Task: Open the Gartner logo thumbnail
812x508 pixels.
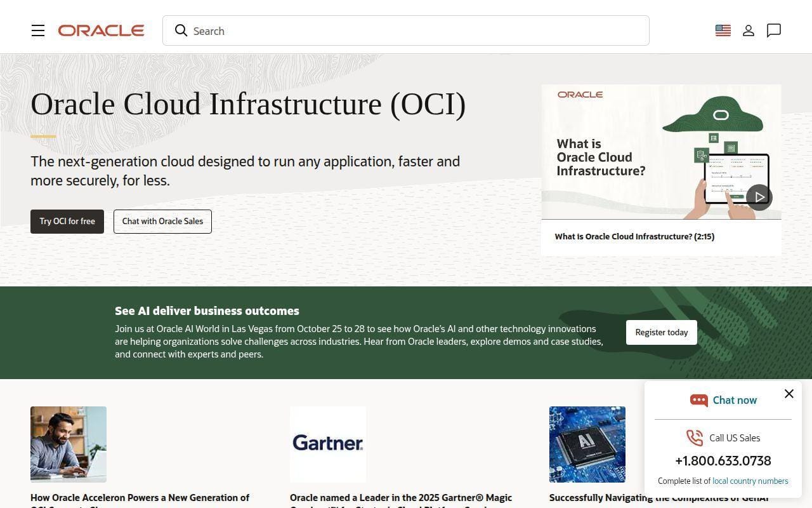Action: click(x=328, y=444)
